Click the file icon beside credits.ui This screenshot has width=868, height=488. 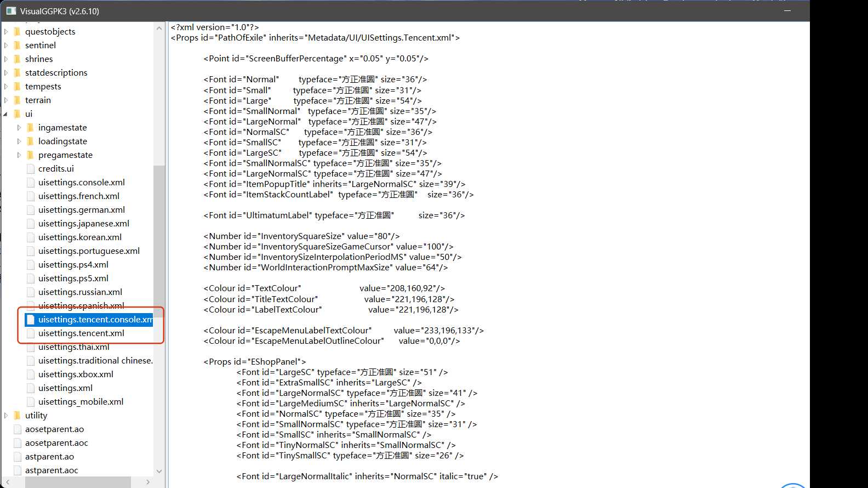(x=30, y=169)
